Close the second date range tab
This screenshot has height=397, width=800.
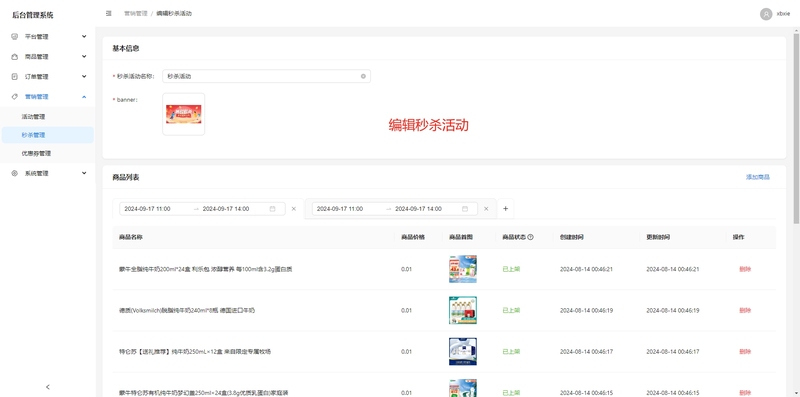[x=486, y=209]
